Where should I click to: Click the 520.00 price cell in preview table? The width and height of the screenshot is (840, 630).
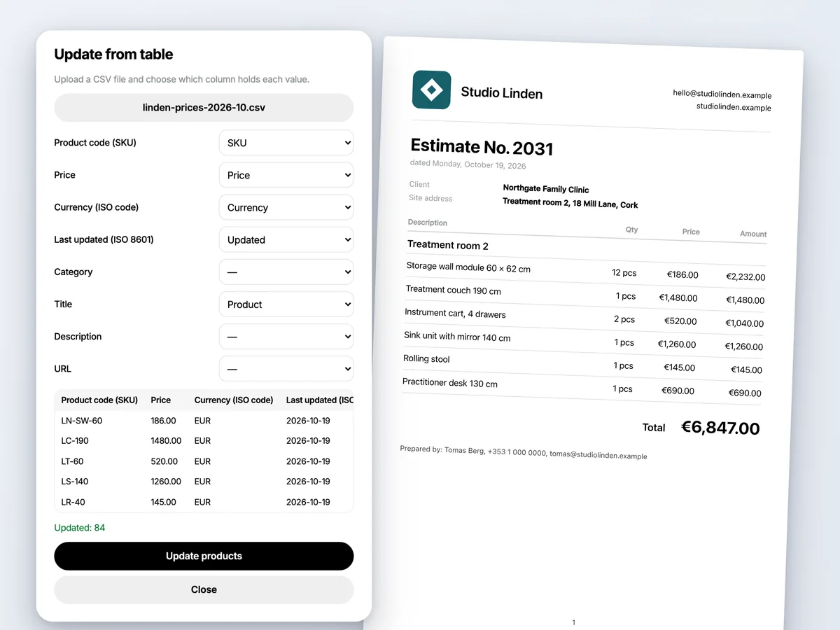(164, 461)
